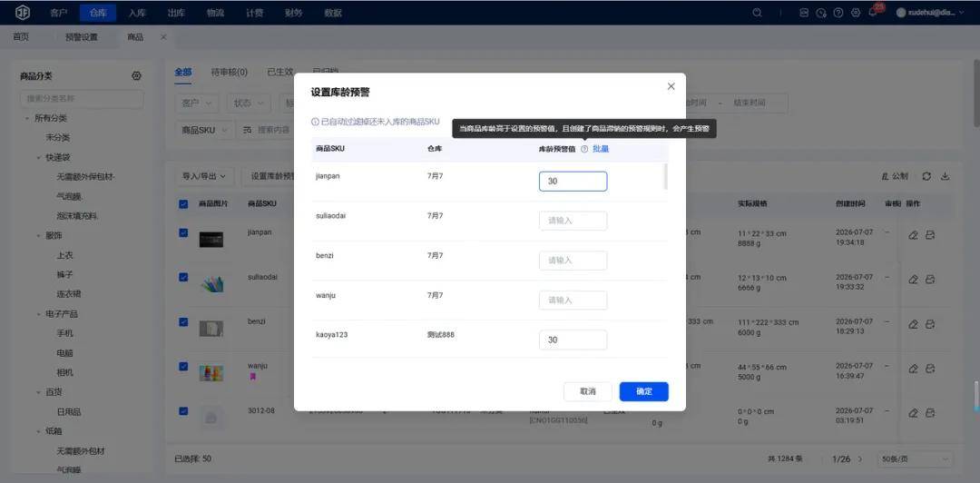Click edit icon in the wanju row
Viewport: 980px width, 483px height.
pyautogui.click(x=913, y=370)
